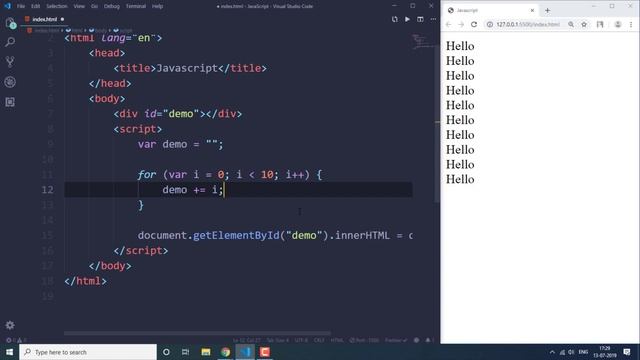Click the Run play icon in the editor toolbar

(407, 19)
